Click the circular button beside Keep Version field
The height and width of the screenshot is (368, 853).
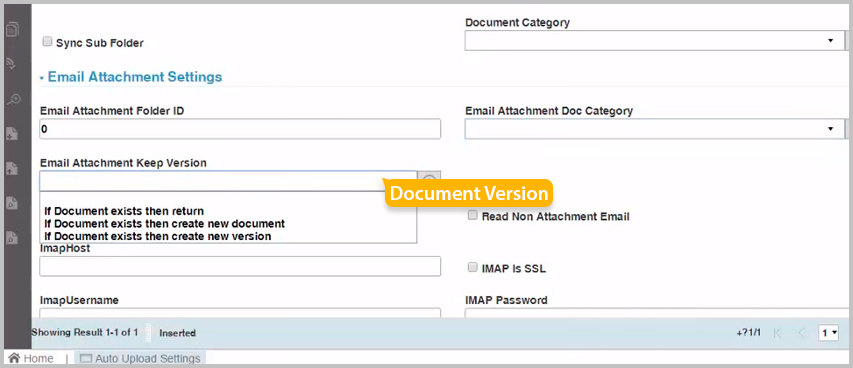(429, 181)
